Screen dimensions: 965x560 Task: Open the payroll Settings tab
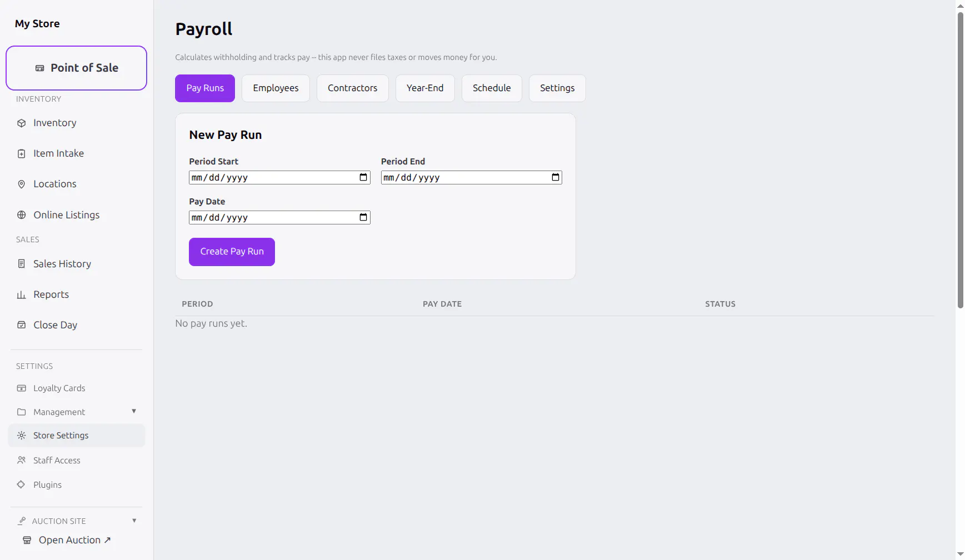click(x=557, y=88)
